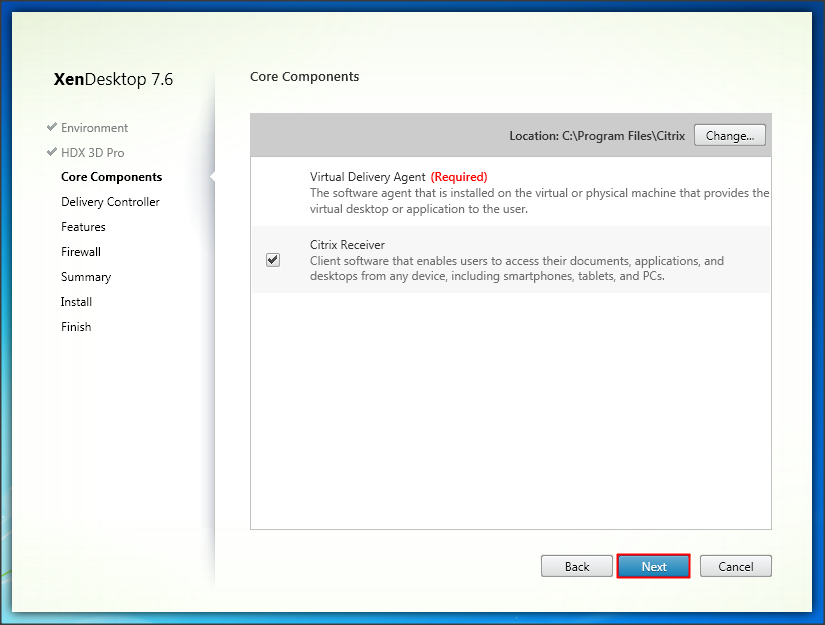Go to the Summary step
Screen dimensions: 825x625
click(86, 277)
